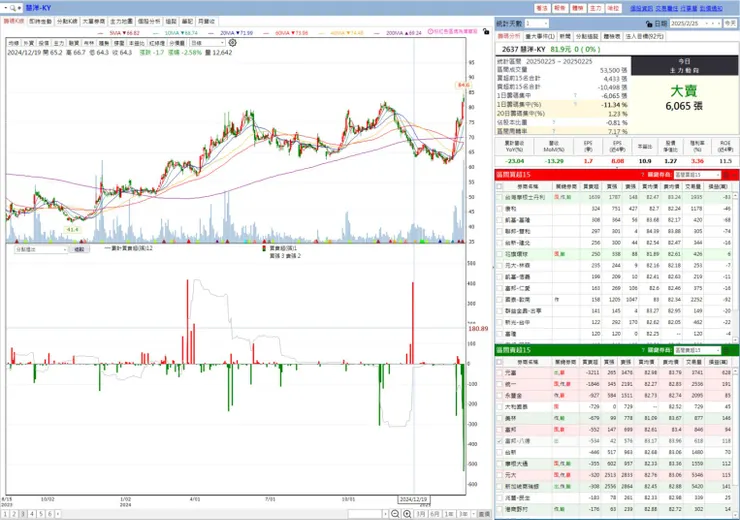Click help question mark beside 1日籌碼集中 row
This screenshot has height=520, width=740.
[575, 95]
